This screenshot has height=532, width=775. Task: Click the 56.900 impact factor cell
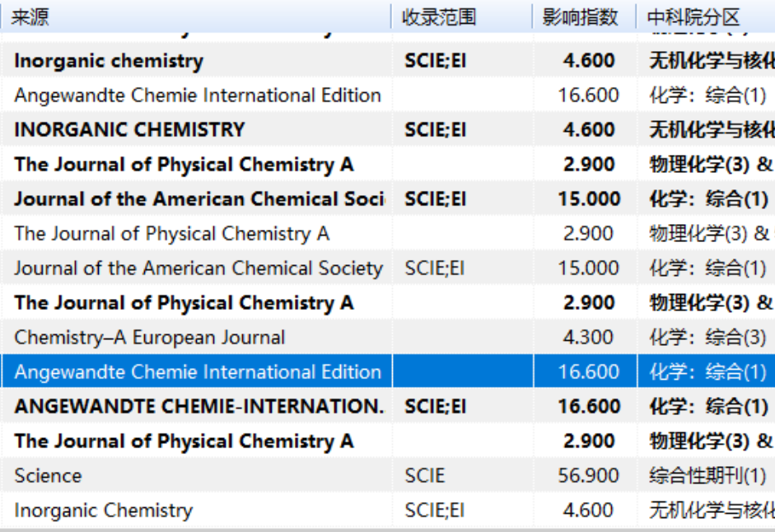pos(588,475)
